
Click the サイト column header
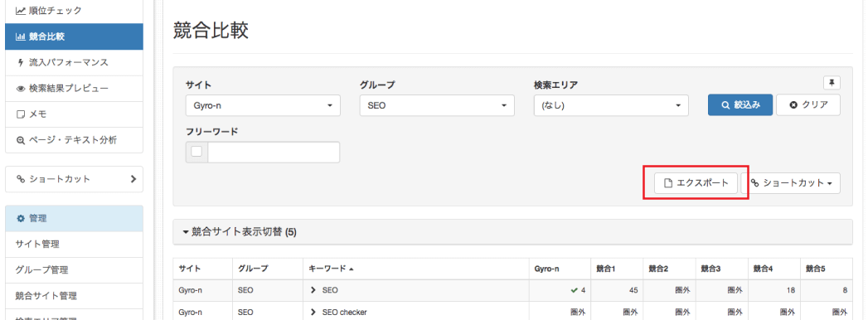pyautogui.click(x=202, y=269)
